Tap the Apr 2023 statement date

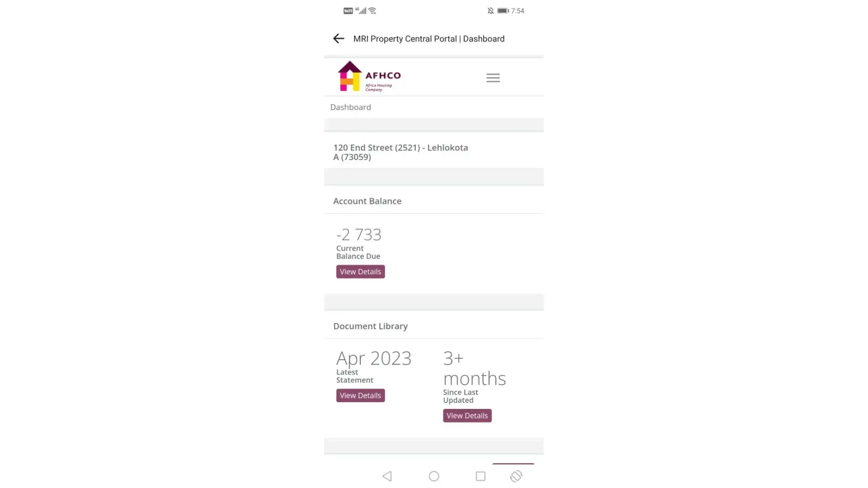(x=373, y=359)
